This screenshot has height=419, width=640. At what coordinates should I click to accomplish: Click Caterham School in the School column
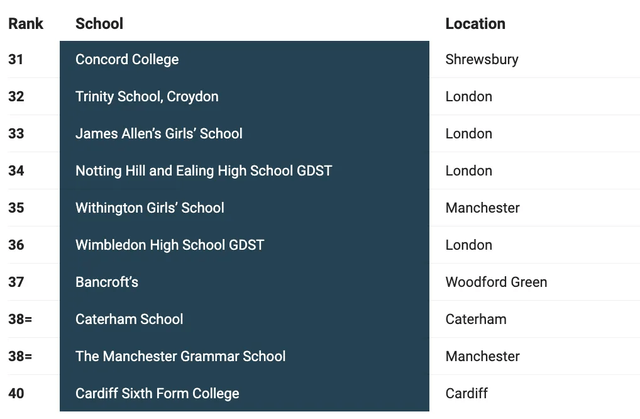click(129, 319)
